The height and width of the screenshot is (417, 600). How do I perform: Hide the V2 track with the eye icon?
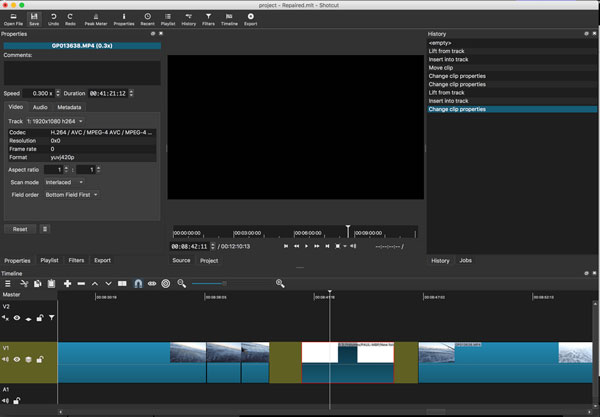(x=17, y=318)
